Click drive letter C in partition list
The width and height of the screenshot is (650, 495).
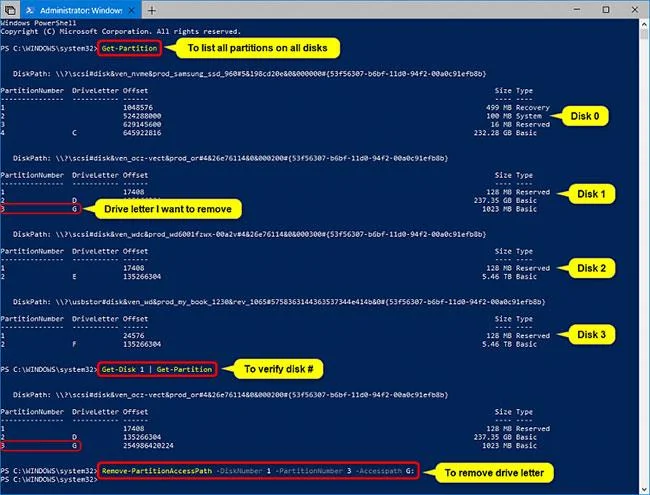(x=74, y=133)
